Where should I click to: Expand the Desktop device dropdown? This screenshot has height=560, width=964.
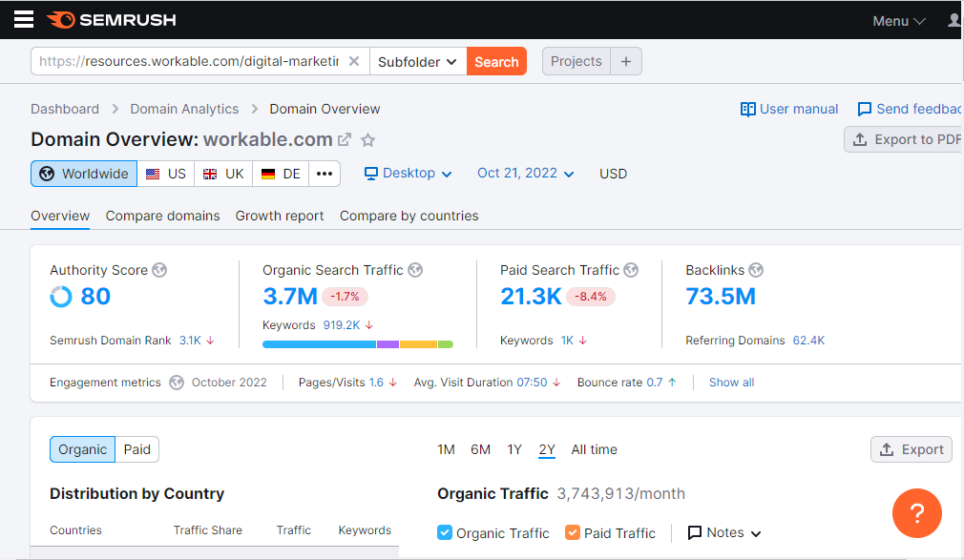409,174
